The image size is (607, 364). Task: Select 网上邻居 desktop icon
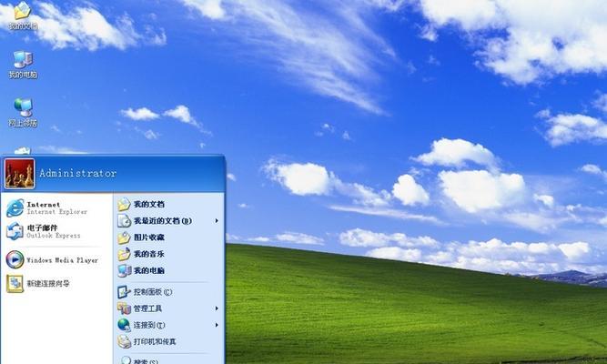tap(23, 113)
